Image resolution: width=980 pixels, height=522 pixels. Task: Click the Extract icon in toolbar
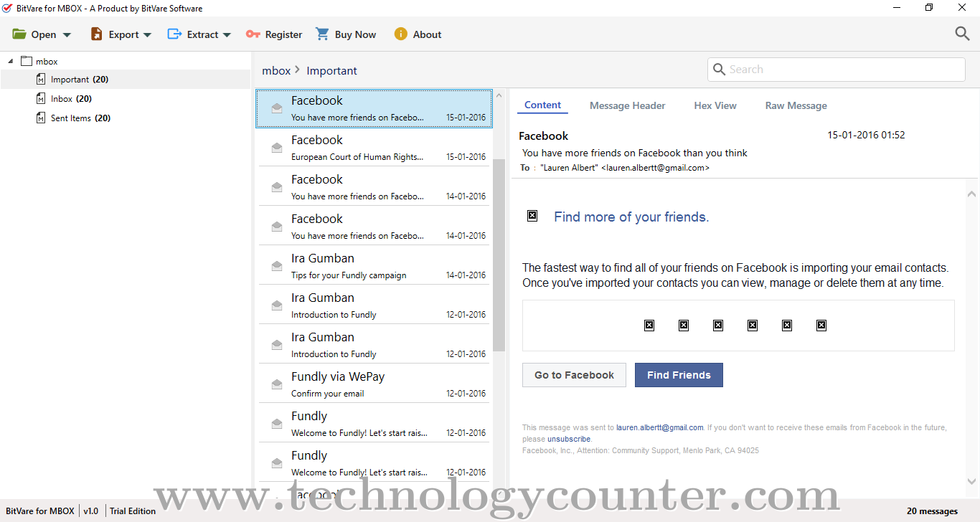pos(174,34)
